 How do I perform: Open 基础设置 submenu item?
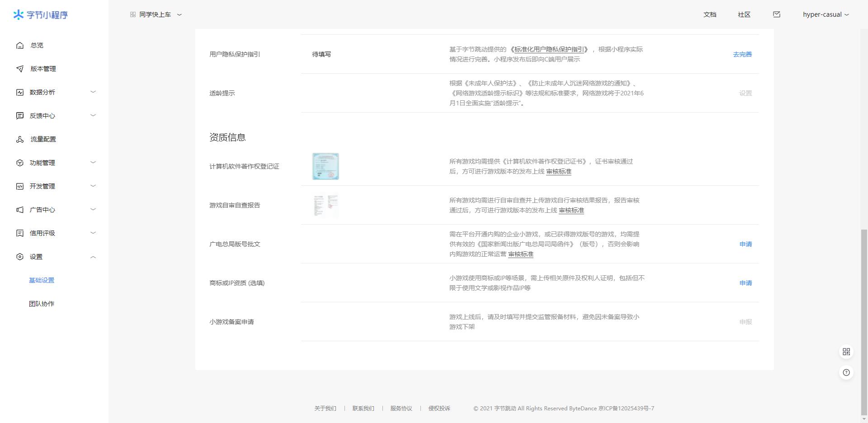click(42, 280)
